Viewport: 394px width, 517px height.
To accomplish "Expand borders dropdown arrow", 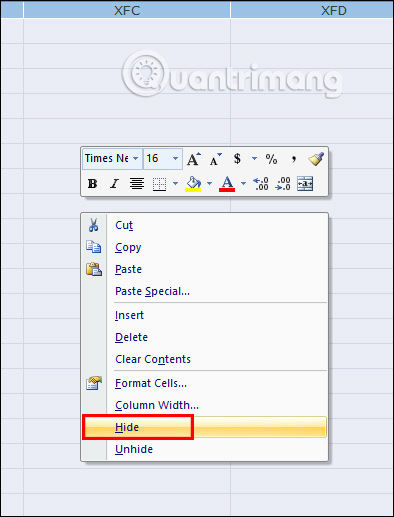I will pyautogui.click(x=175, y=183).
